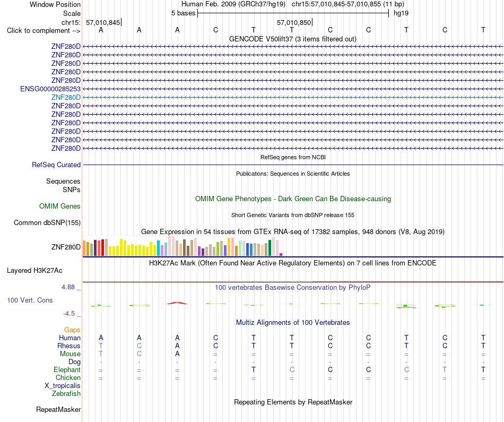Open the GTEx 'Gene Expression in 54 tissues' title
Viewport: 504px width, 422px height.
click(293, 231)
